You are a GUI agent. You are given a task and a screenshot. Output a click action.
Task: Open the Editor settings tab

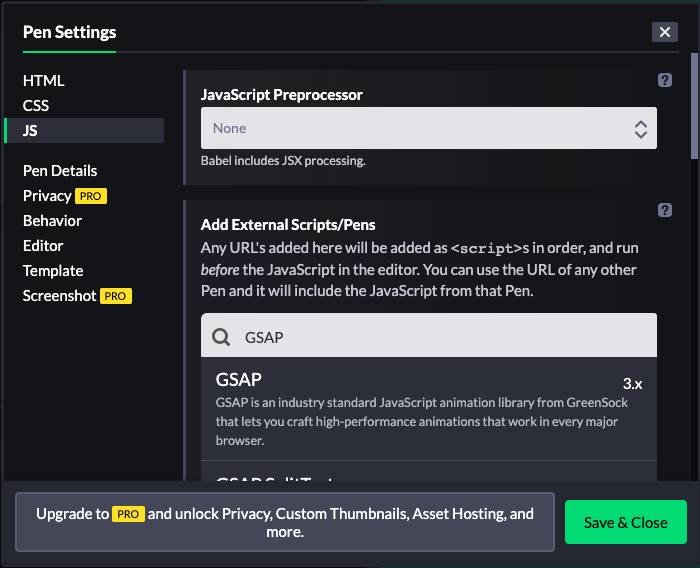pos(43,246)
